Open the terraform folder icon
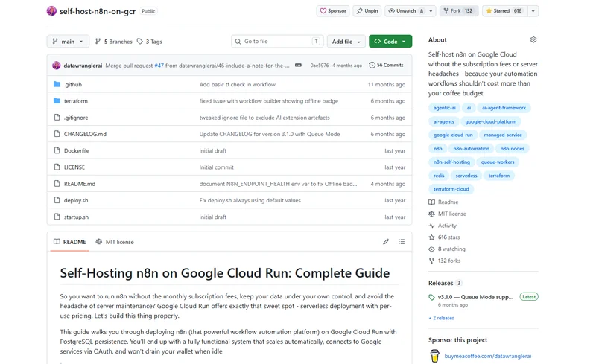Viewport: 596px width, 364px height. pyautogui.click(x=57, y=101)
